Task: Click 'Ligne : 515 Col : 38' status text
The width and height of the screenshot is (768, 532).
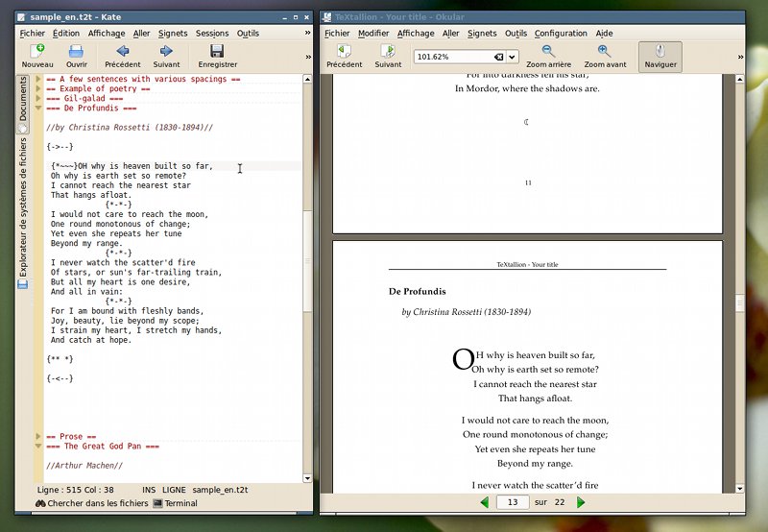Action: point(76,490)
